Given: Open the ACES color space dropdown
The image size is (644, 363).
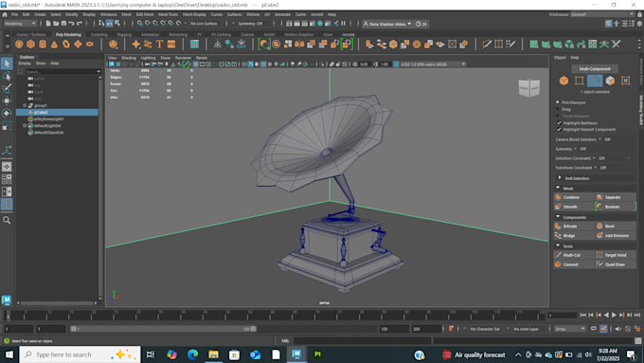Looking at the screenshot, I should pyautogui.click(x=430, y=64).
